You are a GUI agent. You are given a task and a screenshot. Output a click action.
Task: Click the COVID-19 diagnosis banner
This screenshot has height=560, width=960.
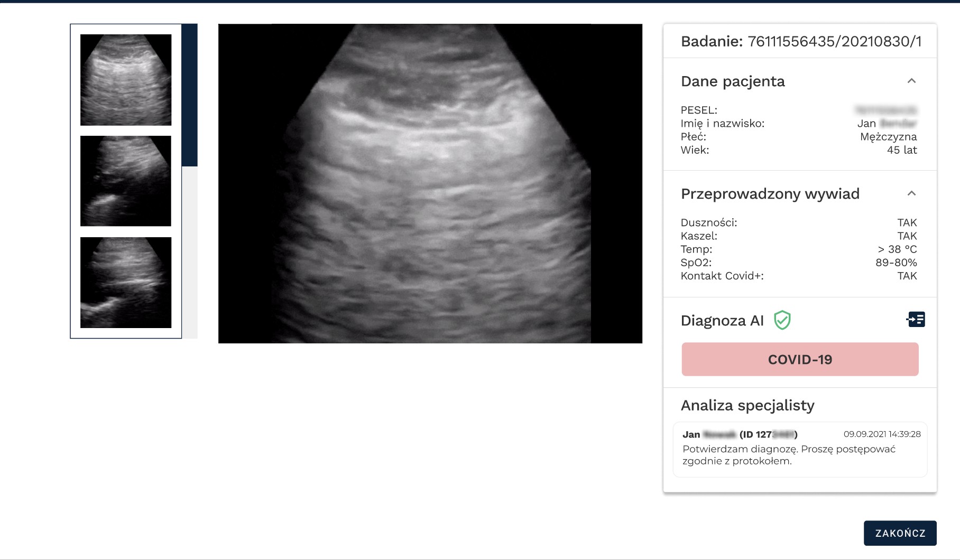pyautogui.click(x=800, y=359)
